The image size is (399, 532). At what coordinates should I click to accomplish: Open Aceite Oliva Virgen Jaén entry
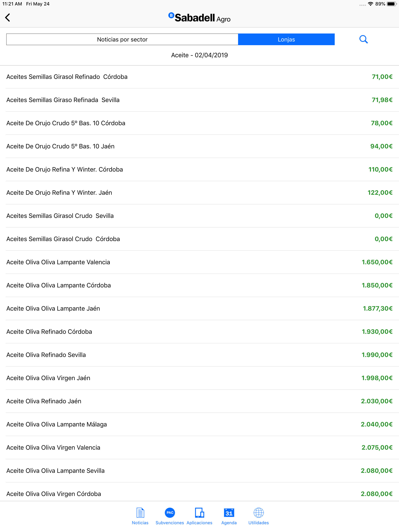(x=199, y=378)
